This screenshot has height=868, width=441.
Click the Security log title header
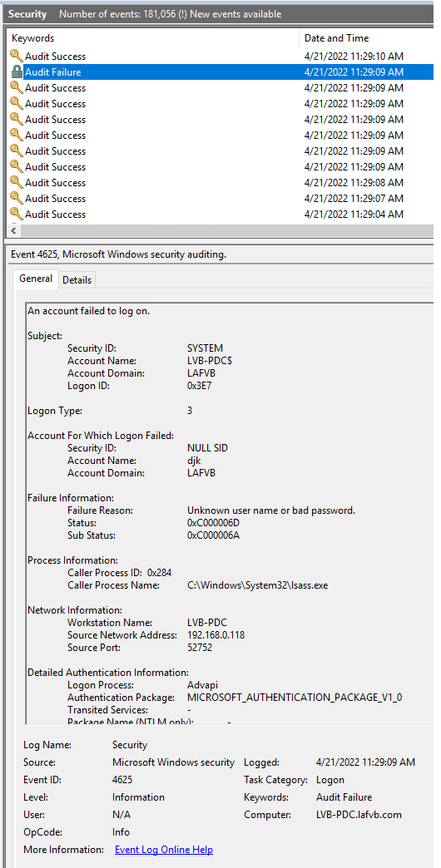point(27,14)
